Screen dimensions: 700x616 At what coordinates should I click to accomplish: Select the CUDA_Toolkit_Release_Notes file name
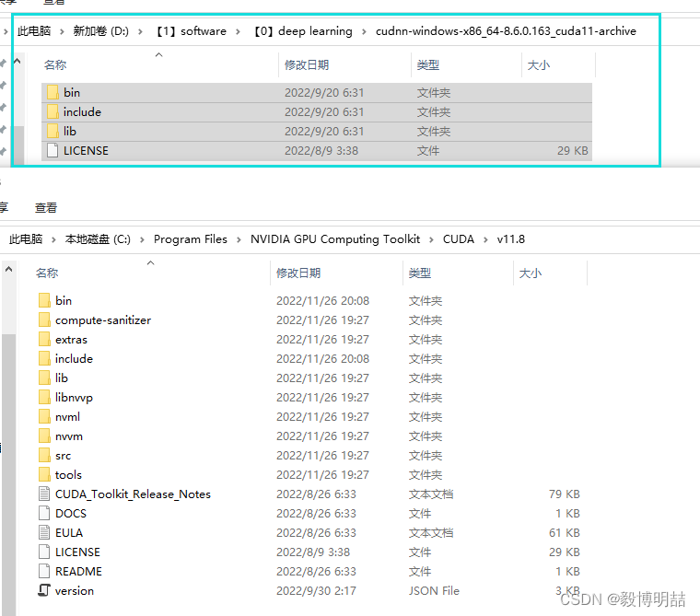(133, 494)
